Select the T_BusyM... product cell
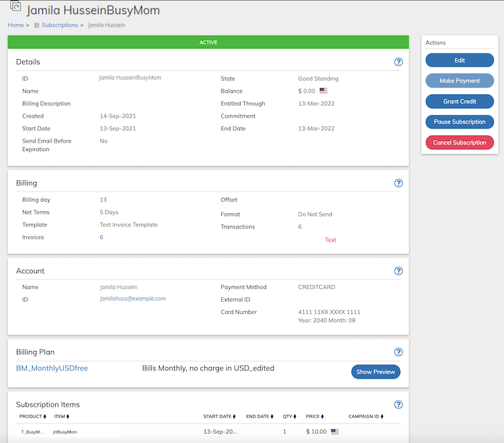 pos(32,432)
